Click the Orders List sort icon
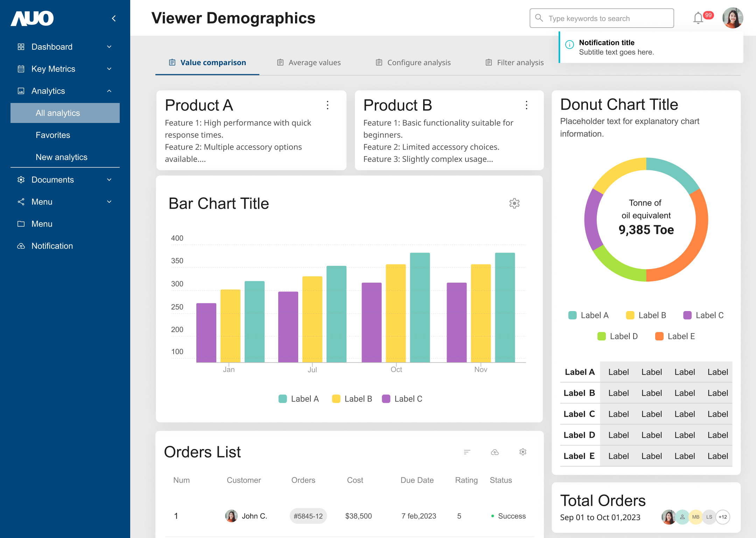Screen dimensions: 756x538 coord(467,452)
